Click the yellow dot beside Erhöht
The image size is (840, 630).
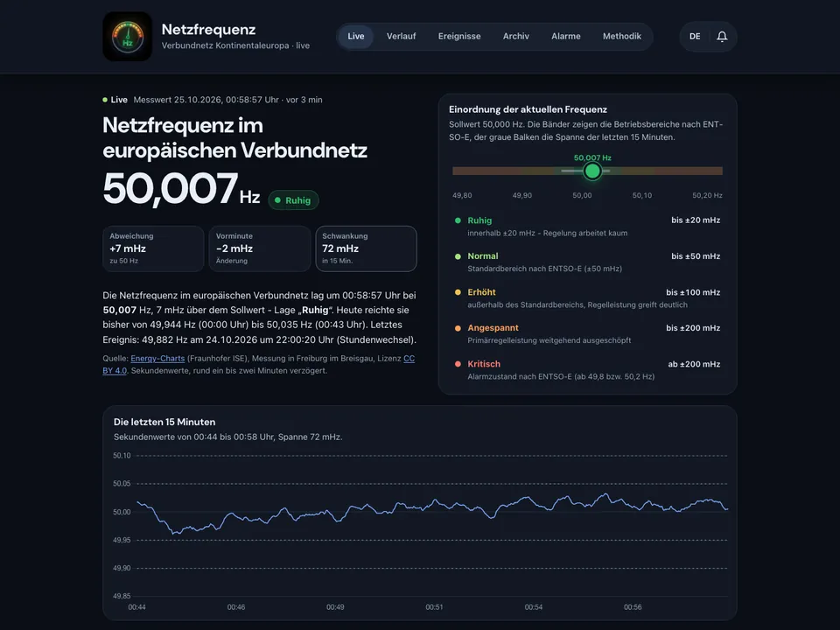click(458, 292)
